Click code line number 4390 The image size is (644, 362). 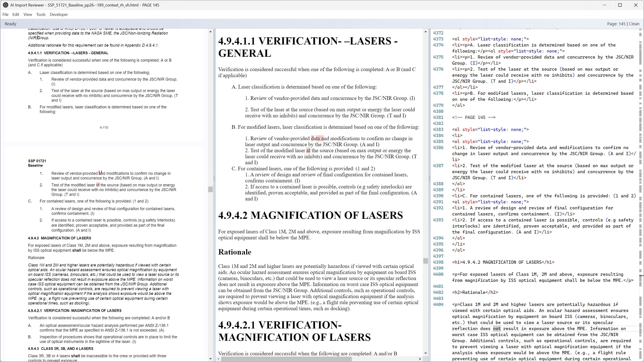[438, 196]
